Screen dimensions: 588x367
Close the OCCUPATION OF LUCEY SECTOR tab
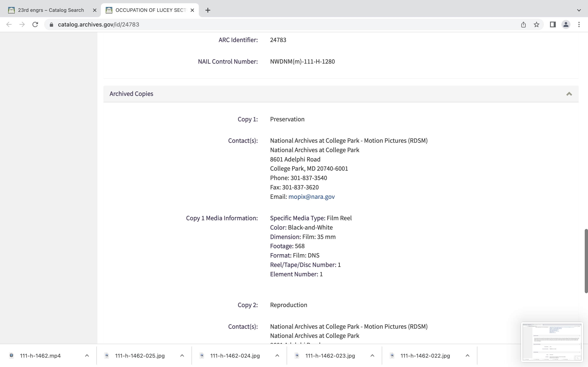tap(192, 10)
